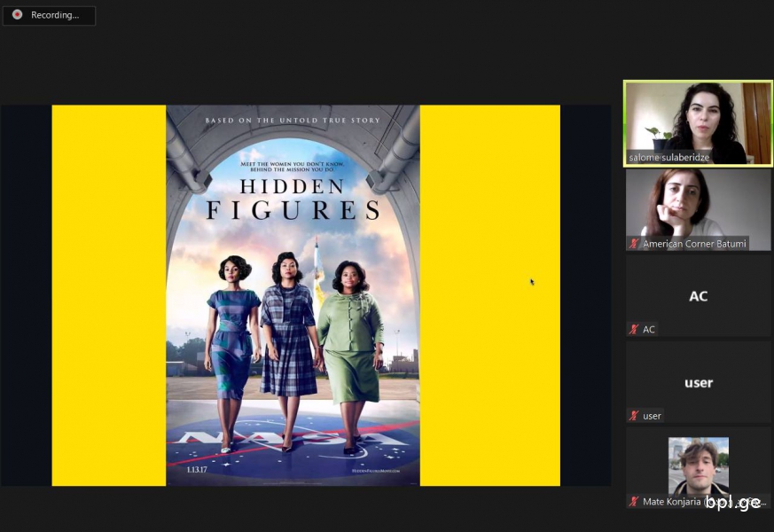Click the muted microphone icon on American Corner Batumi
This screenshot has height=532, width=774.
click(634, 243)
